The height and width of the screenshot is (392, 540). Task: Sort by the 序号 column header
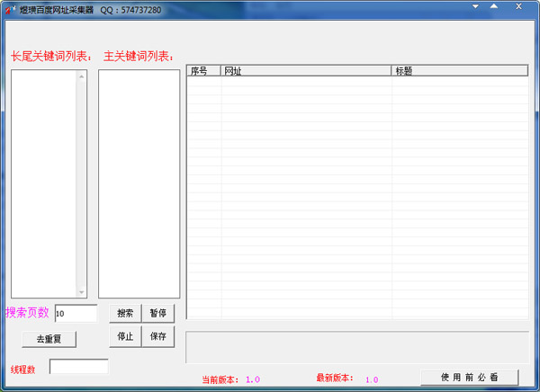203,71
